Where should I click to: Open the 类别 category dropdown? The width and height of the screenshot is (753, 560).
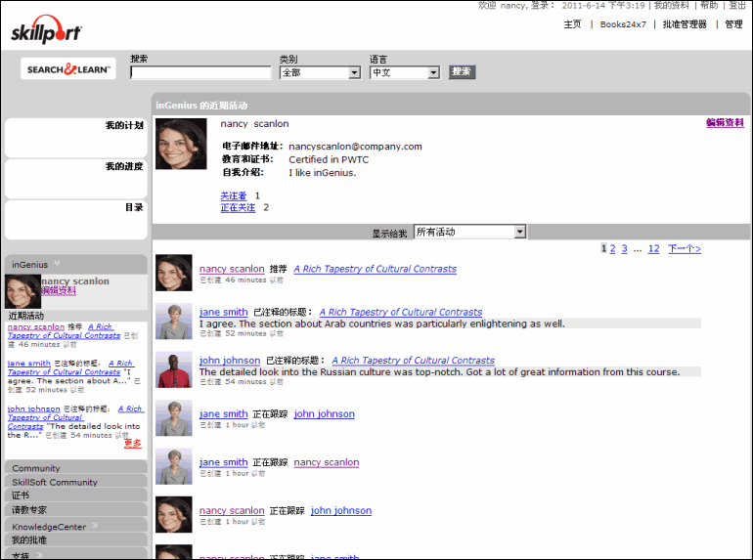coord(354,72)
